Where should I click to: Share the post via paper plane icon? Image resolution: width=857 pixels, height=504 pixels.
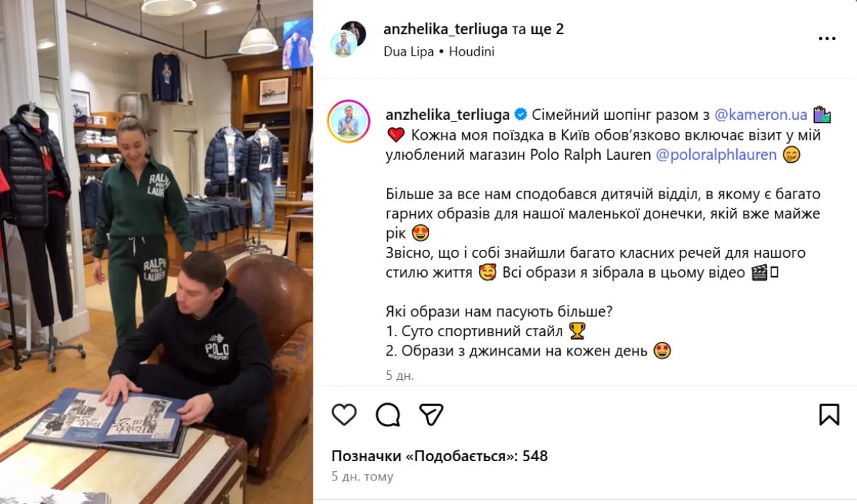431,414
